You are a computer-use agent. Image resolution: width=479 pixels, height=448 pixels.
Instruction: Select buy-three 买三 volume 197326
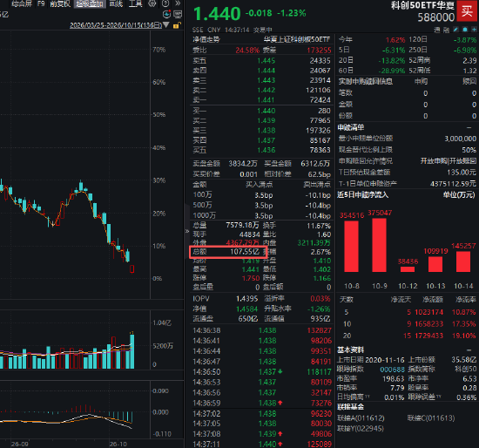point(318,131)
